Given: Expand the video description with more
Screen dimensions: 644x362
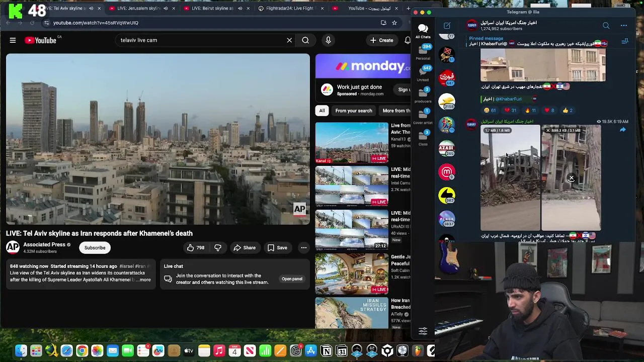Looking at the screenshot, I should click(x=144, y=280).
